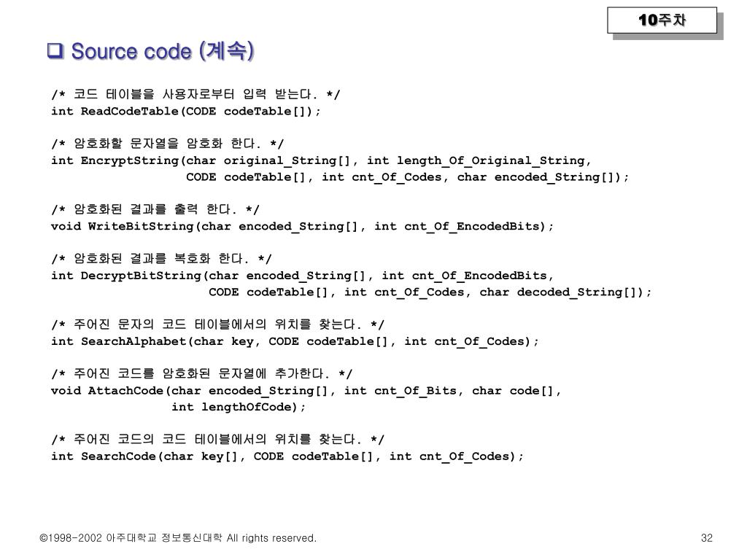Viewport: 747px width, 560px height.
Task: Select the comment '암호화할 문자열을 암호화 한다'
Action: (x=168, y=144)
